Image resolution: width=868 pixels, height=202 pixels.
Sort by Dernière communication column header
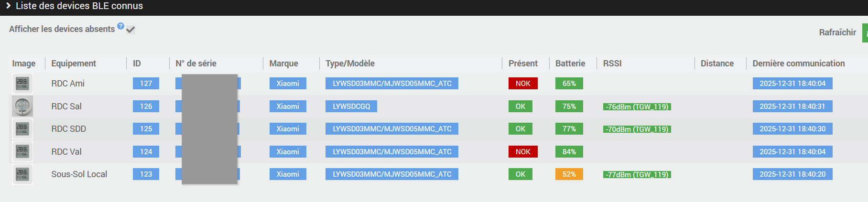pyautogui.click(x=798, y=64)
